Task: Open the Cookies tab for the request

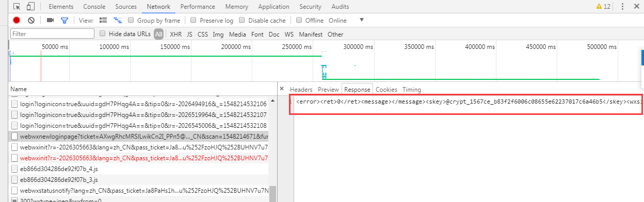Action: (x=386, y=89)
